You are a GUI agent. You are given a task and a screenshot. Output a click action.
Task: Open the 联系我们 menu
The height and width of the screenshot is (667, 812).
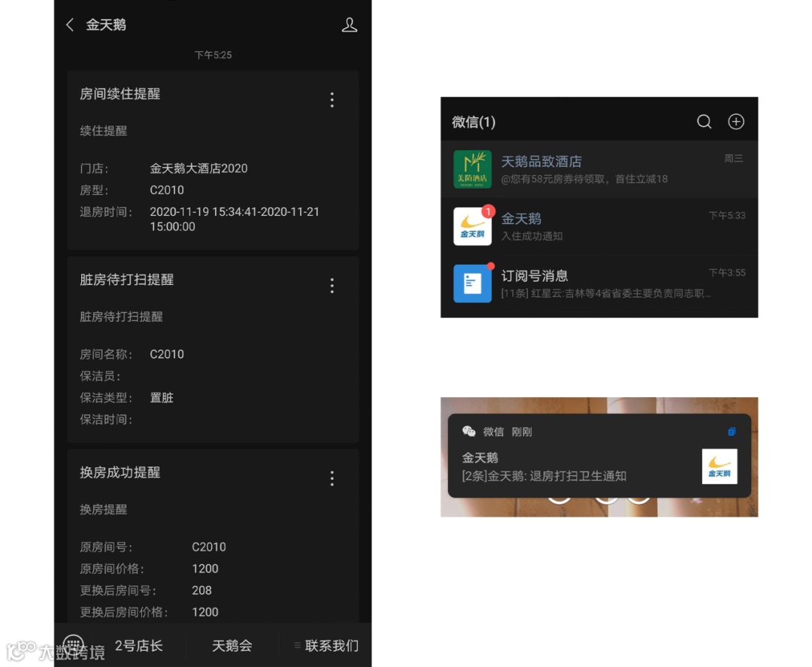click(326, 646)
